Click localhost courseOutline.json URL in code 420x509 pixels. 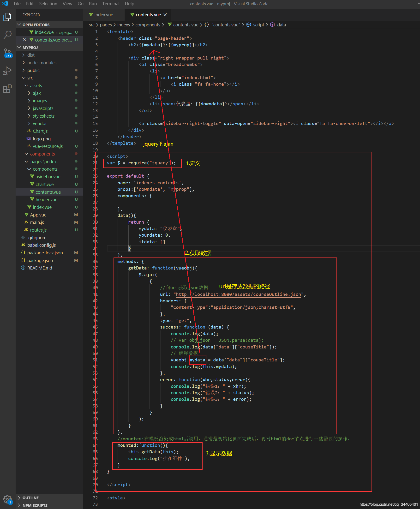(x=238, y=294)
